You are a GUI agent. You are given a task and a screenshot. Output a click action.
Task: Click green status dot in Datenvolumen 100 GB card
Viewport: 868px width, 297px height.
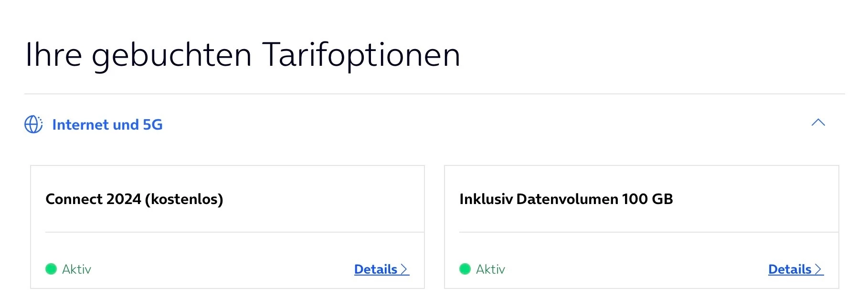pos(465,269)
